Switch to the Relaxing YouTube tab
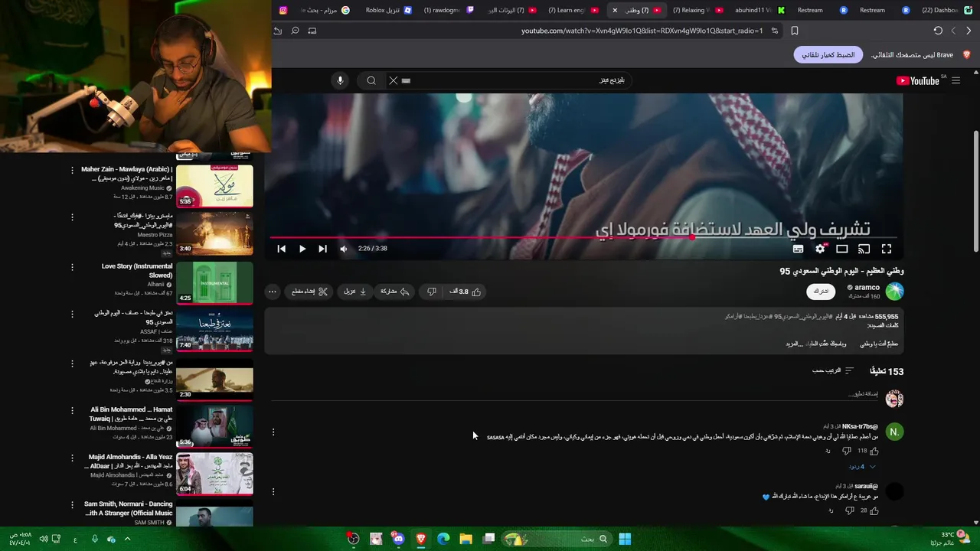The image size is (980, 551). [x=697, y=10]
